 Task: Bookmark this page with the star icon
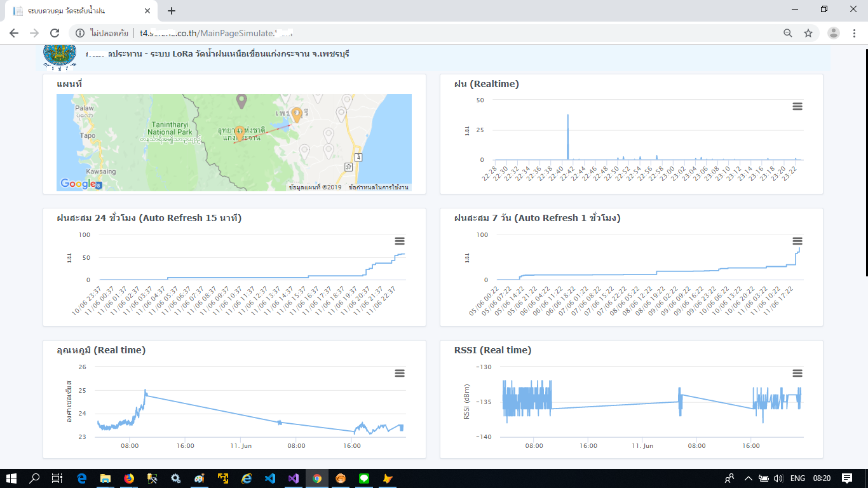click(808, 33)
